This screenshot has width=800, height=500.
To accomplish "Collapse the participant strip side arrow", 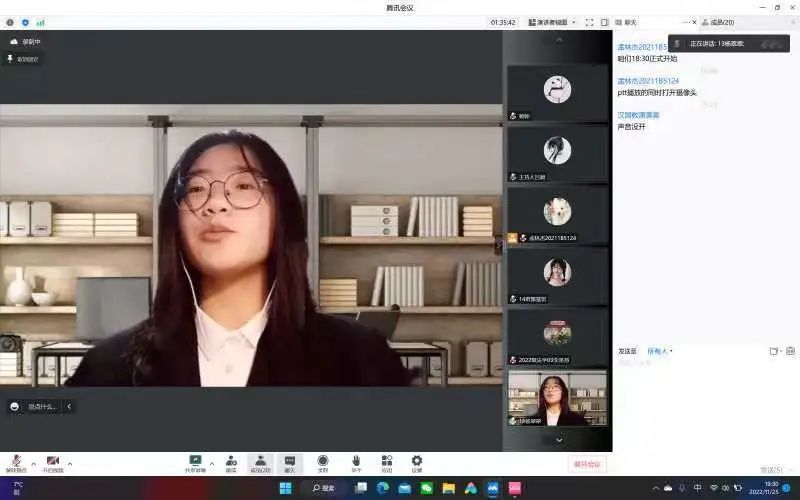I will (498, 245).
